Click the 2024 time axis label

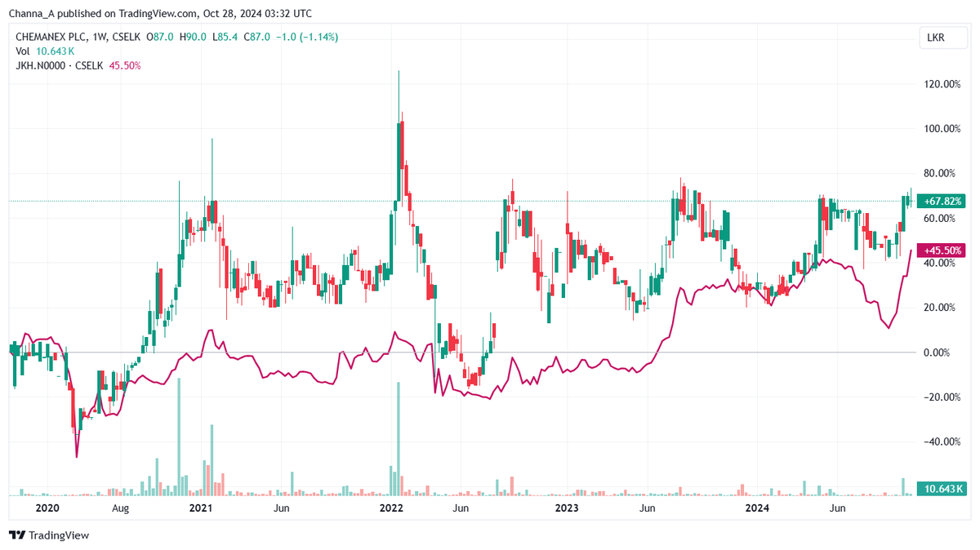[759, 508]
